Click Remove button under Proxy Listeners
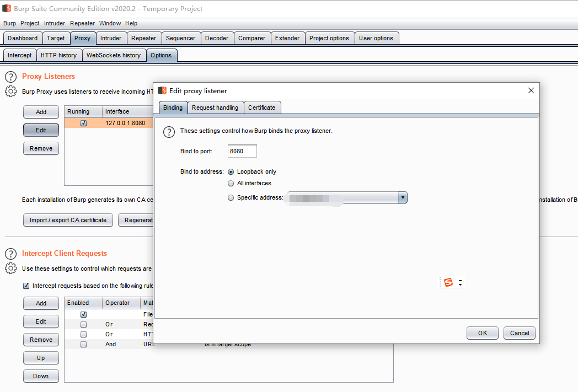The width and height of the screenshot is (578, 392). tap(41, 148)
